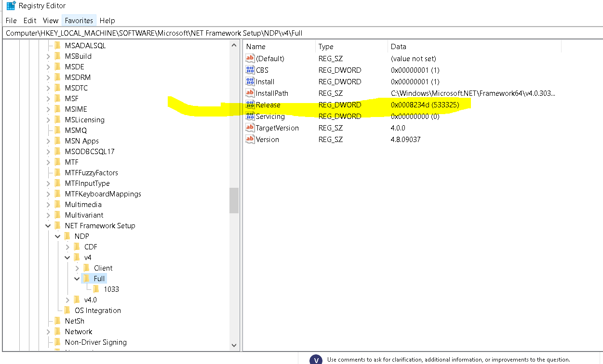Expand the CDF key
603x364 pixels.
pos(67,247)
